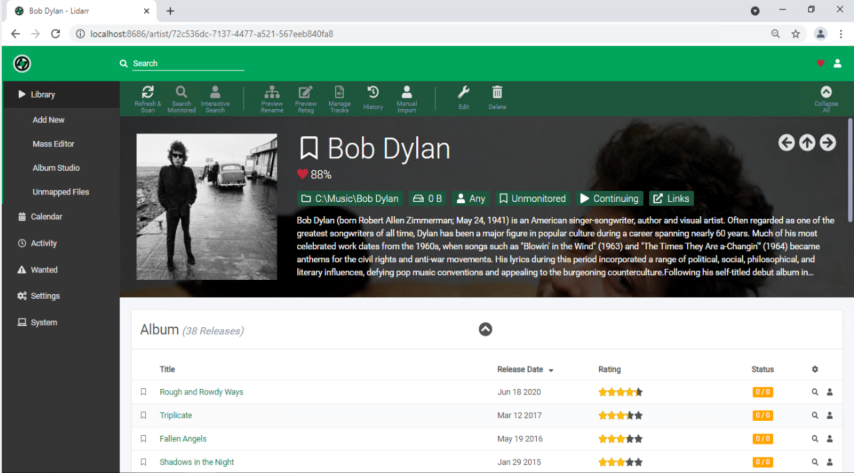Viewport: 854px width, 473px height.
Task: Search for Rough and Rowdy Ways album
Action: (x=815, y=392)
